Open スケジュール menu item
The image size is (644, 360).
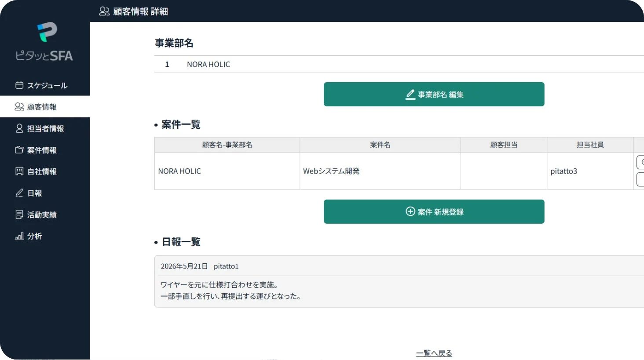[45, 85]
